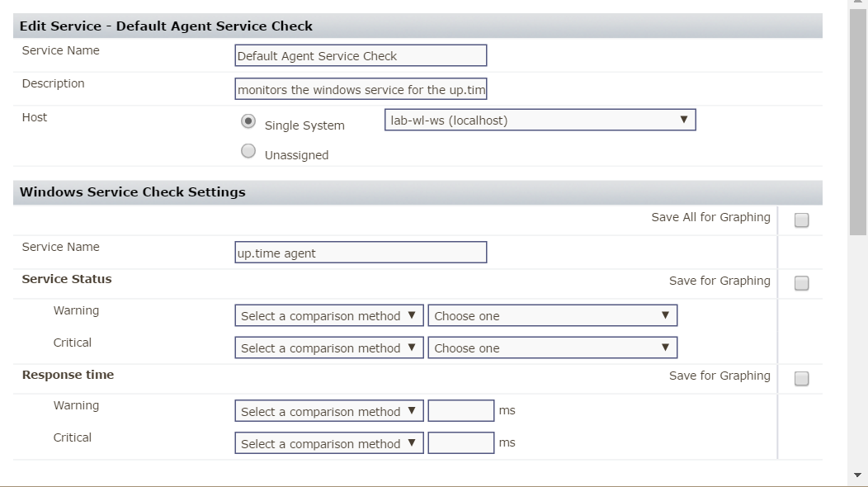Expand Service Status Critical 'Choose one' dropdown

coord(552,348)
